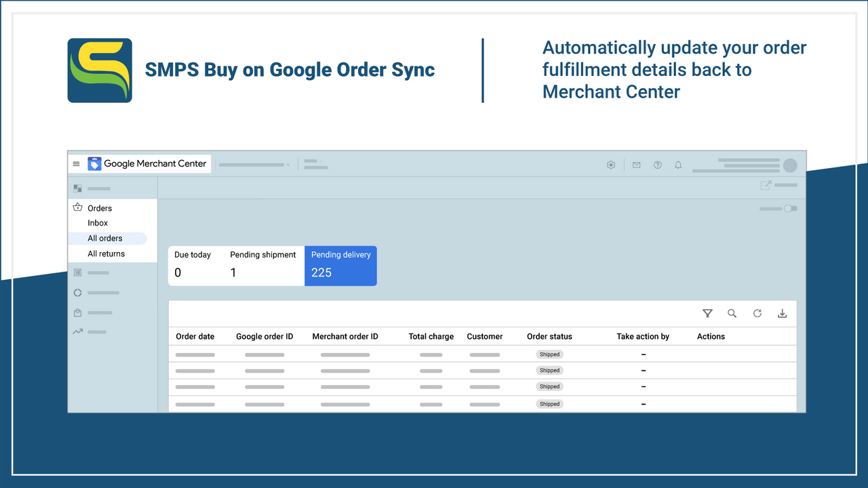
Task: Click the Orders basket icon
Action: point(77,207)
